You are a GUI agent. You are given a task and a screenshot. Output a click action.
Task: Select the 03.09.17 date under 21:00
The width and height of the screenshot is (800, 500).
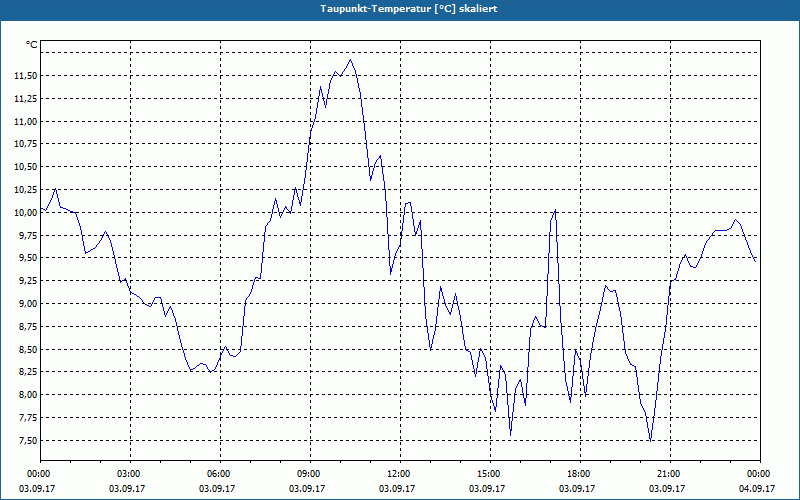pos(667,488)
